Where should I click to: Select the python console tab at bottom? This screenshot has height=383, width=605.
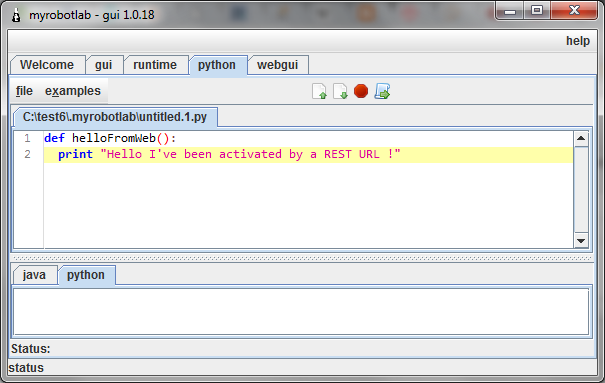click(x=86, y=275)
